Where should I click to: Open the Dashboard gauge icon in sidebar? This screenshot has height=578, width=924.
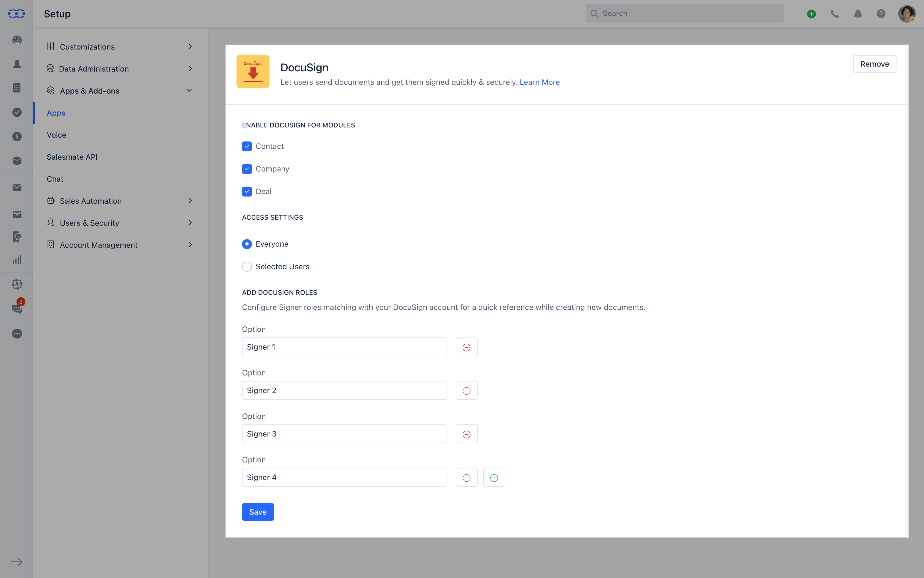(17, 40)
